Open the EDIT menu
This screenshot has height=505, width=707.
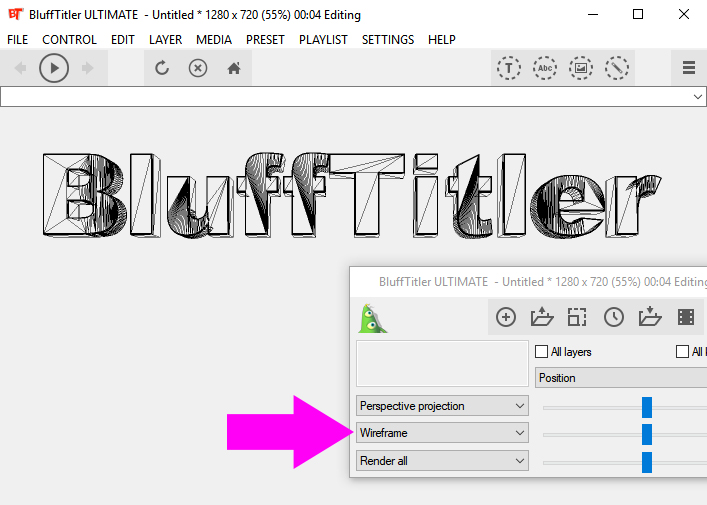click(x=123, y=40)
